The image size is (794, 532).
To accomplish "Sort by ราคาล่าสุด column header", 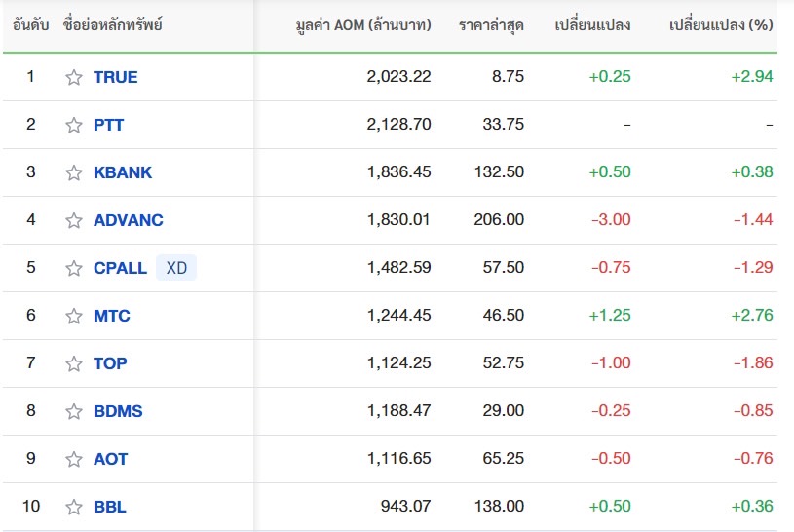I will (491, 25).
